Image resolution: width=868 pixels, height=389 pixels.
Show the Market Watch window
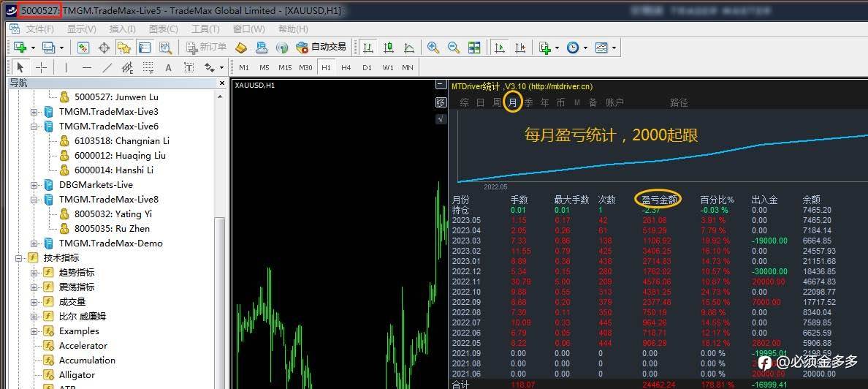[x=83, y=48]
